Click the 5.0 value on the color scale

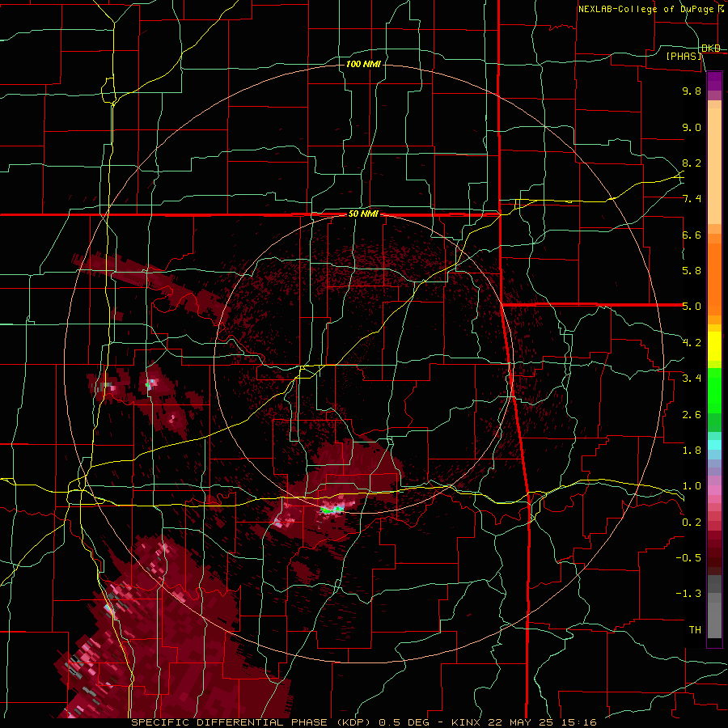click(x=692, y=307)
